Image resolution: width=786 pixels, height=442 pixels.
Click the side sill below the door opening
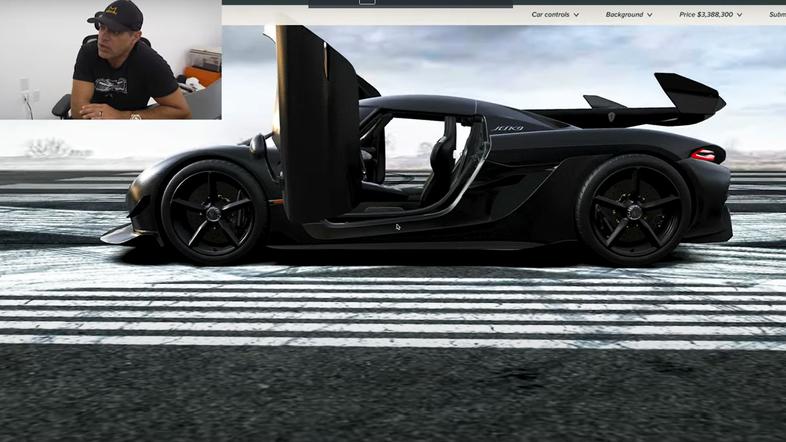(x=400, y=245)
